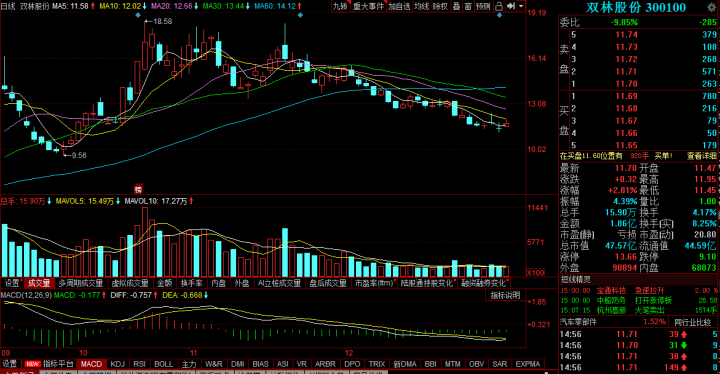Screen dimensions: 720x374
Task: Open the dropdown arrow at the top toolbar's end
Action: [521, 6]
